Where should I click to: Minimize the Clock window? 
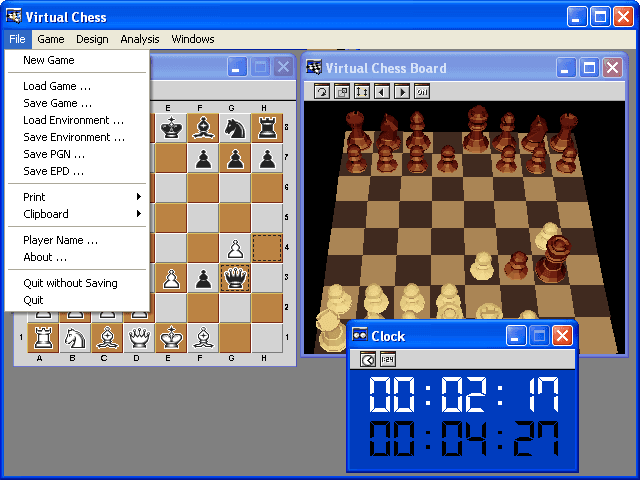coord(516,336)
